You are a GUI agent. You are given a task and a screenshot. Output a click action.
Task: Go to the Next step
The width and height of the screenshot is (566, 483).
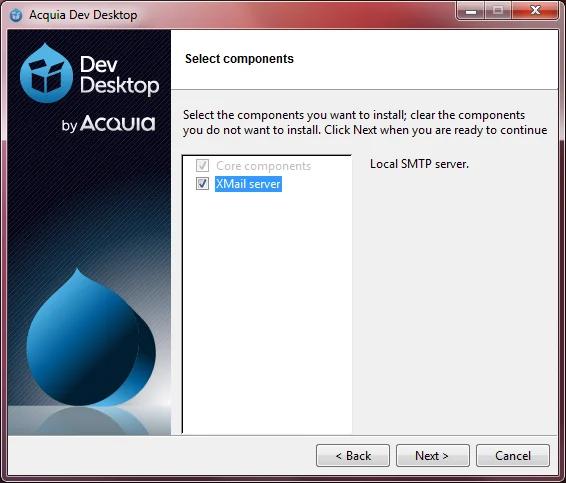tap(433, 456)
